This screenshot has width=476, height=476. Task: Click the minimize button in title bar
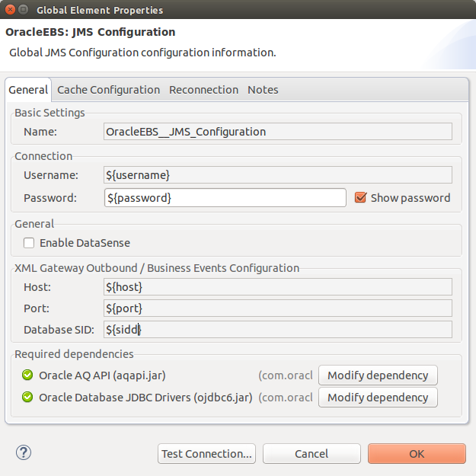point(23,10)
